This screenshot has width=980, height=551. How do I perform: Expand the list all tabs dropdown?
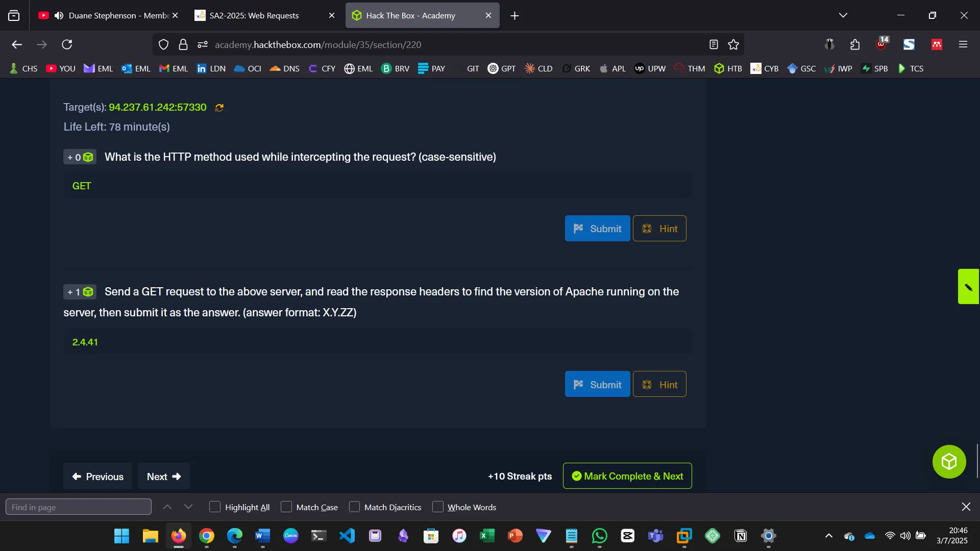[x=843, y=15]
